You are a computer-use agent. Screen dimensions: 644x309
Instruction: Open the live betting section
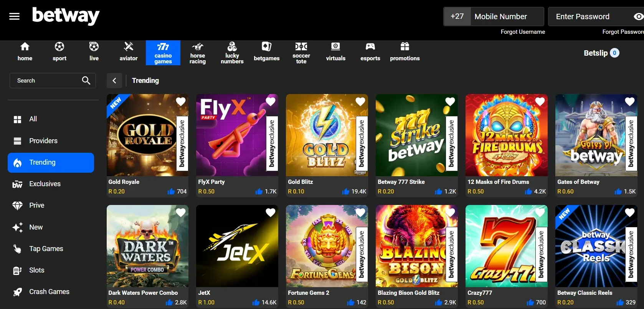click(94, 53)
